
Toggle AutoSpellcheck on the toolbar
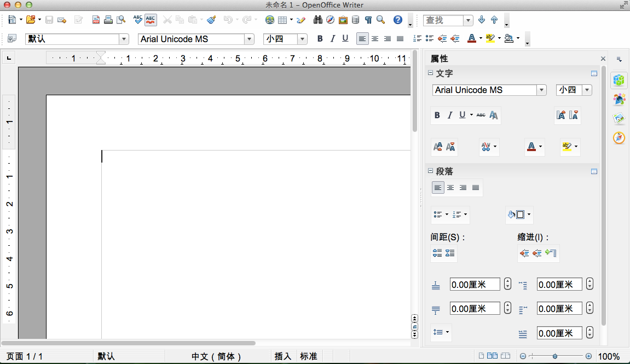(x=152, y=20)
